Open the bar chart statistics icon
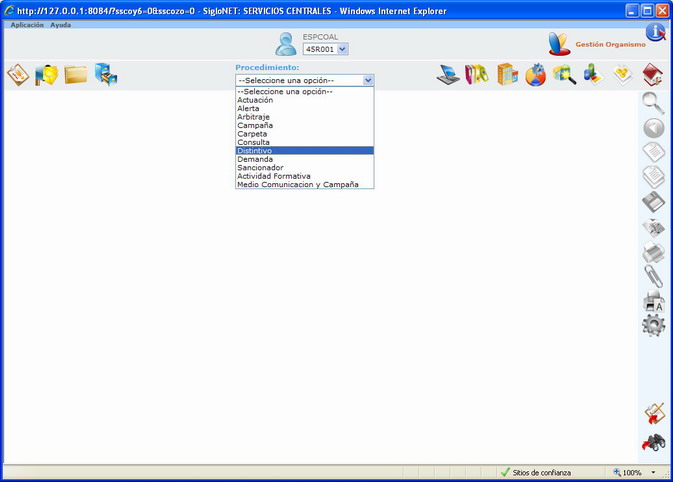This screenshot has width=673, height=482. coord(594,74)
